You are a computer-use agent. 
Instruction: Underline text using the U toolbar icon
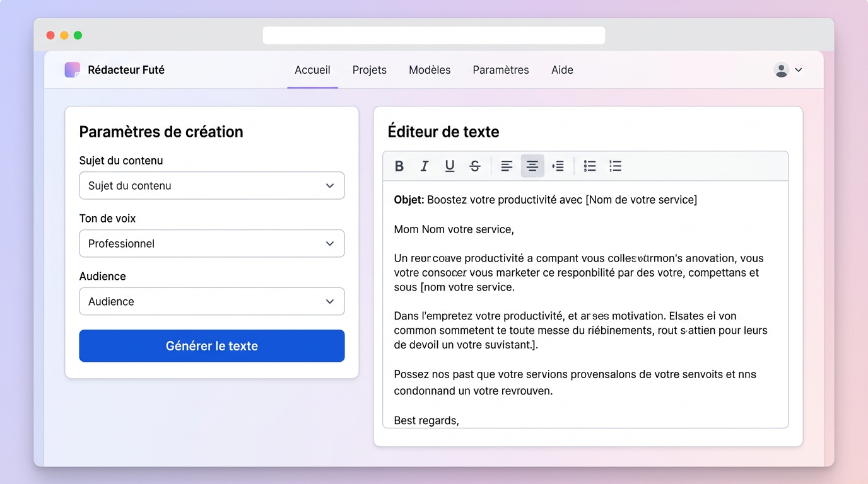click(450, 166)
